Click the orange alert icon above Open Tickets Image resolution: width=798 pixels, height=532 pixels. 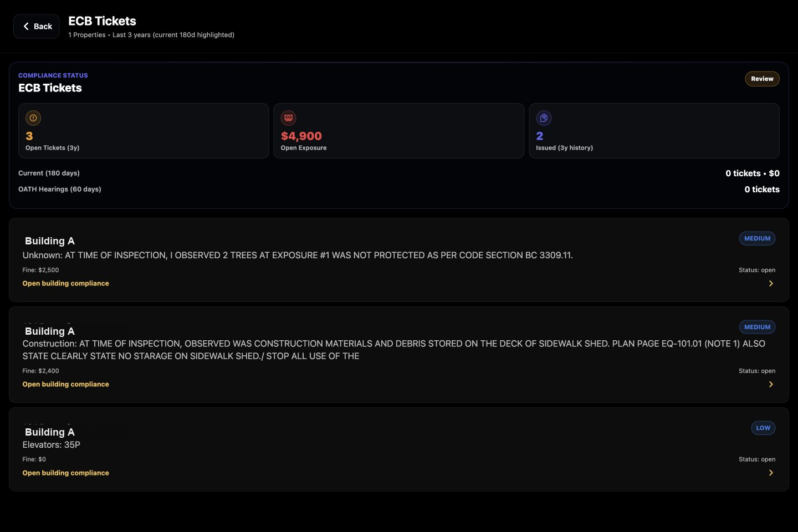[x=33, y=118]
